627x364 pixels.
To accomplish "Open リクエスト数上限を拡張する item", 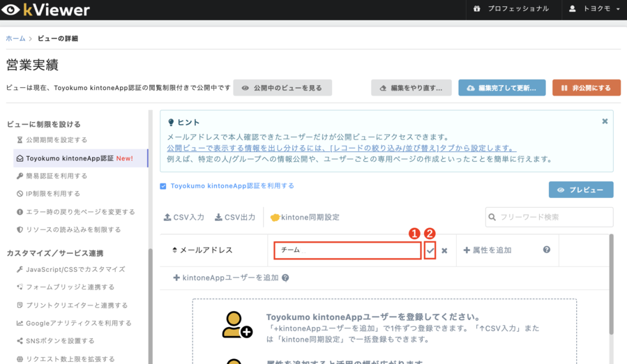I will pos(66,359).
